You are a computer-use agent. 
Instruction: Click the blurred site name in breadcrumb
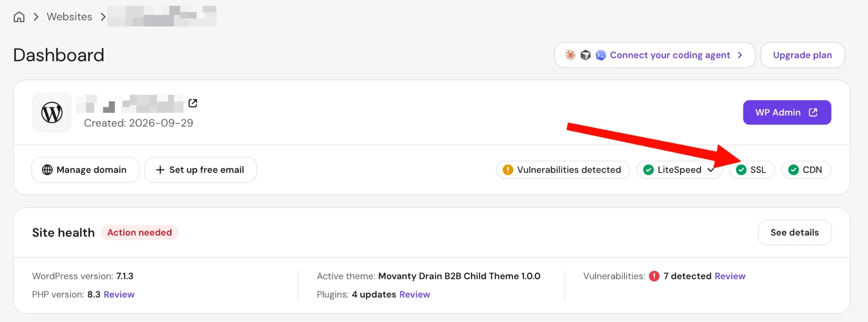(x=162, y=16)
